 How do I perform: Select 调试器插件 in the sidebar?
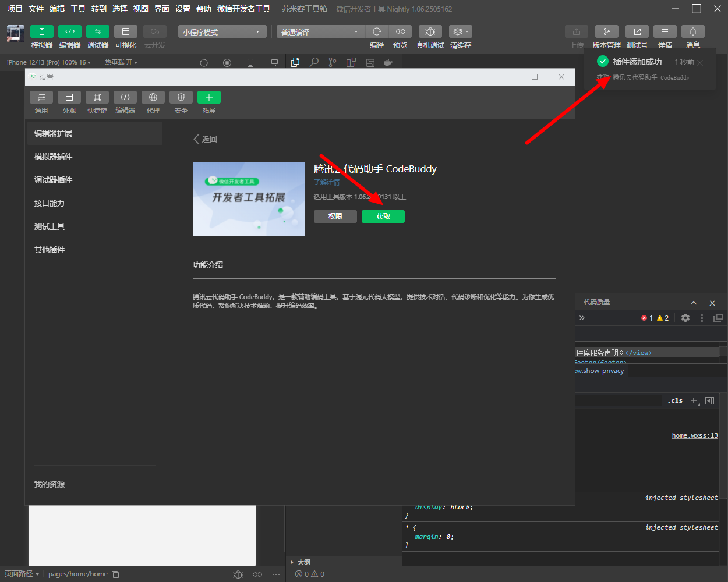point(95,180)
